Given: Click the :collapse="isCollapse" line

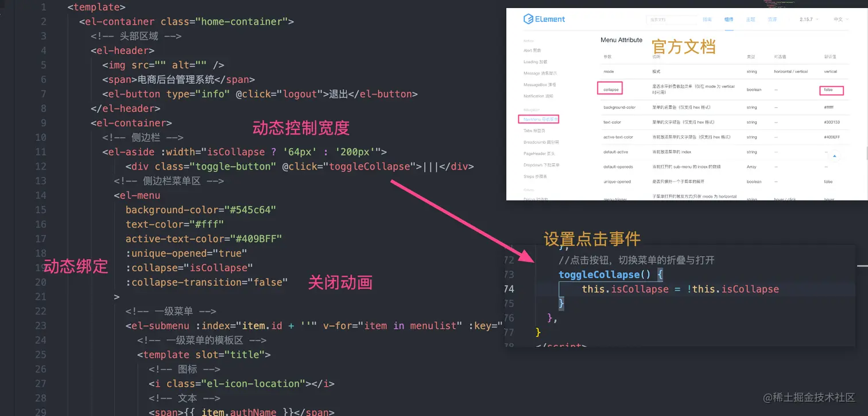Looking at the screenshot, I should coord(189,268).
